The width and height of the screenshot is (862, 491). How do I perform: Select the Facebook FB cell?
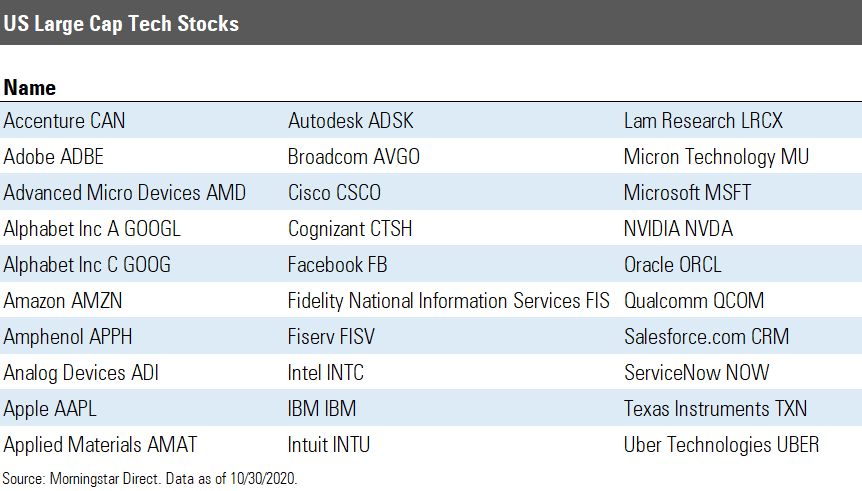tap(337, 265)
